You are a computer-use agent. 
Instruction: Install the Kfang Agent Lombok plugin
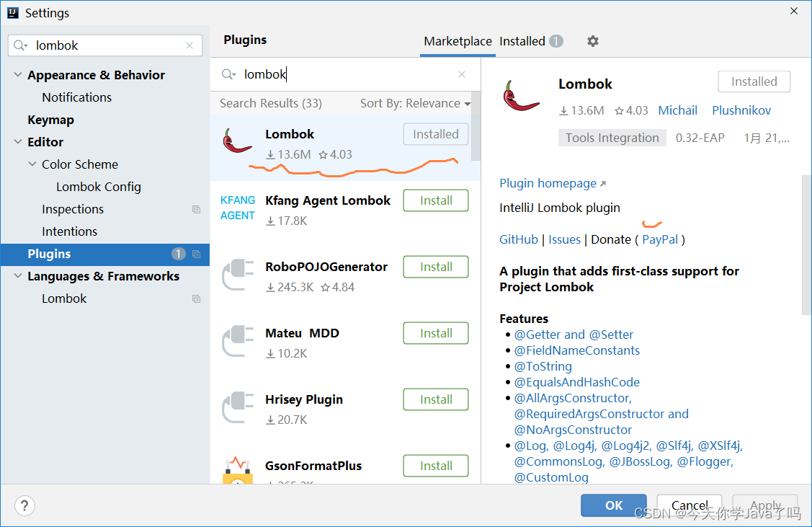[436, 200]
